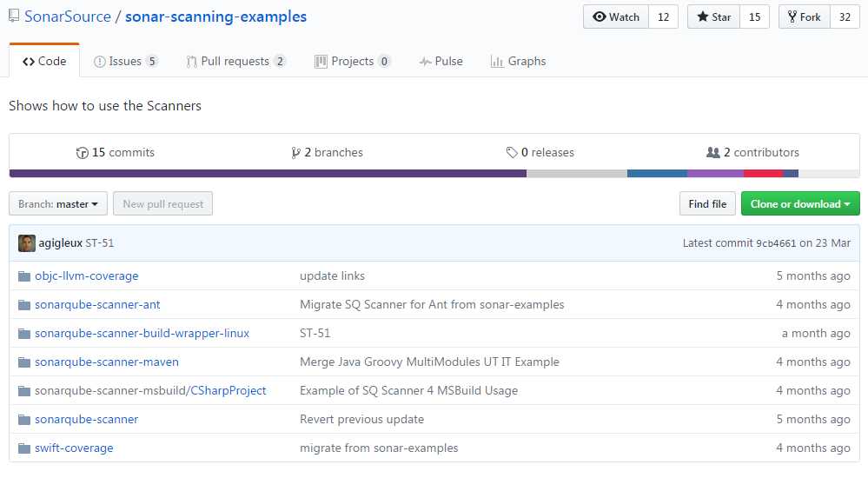Open "update links" commit message
The width and height of the screenshot is (868, 478).
[332, 276]
